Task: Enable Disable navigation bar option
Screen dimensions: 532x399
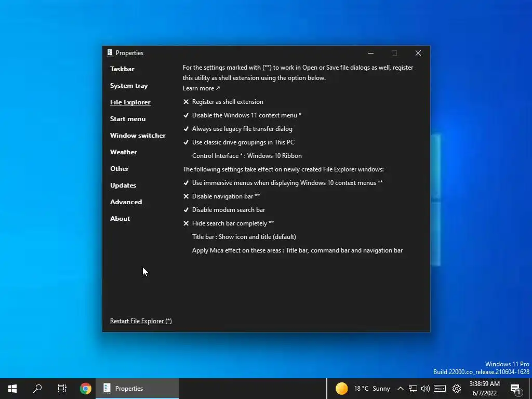Action: tap(221, 196)
